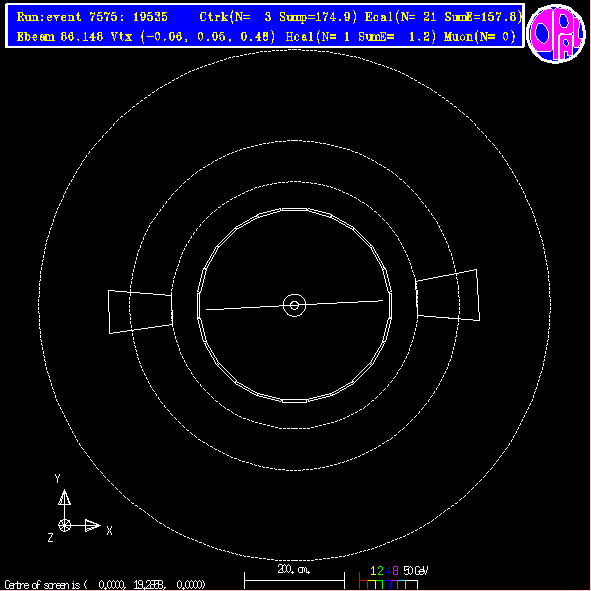The image size is (591, 591).
Task: Click the Hcal SumE readout
Action: (x=361, y=37)
